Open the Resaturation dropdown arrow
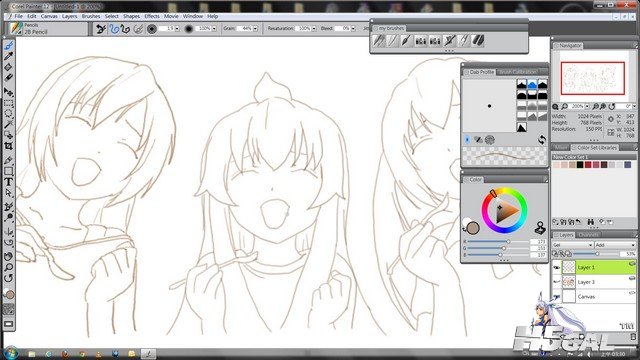This screenshot has width=640, height=360. (x=314, y=29)
